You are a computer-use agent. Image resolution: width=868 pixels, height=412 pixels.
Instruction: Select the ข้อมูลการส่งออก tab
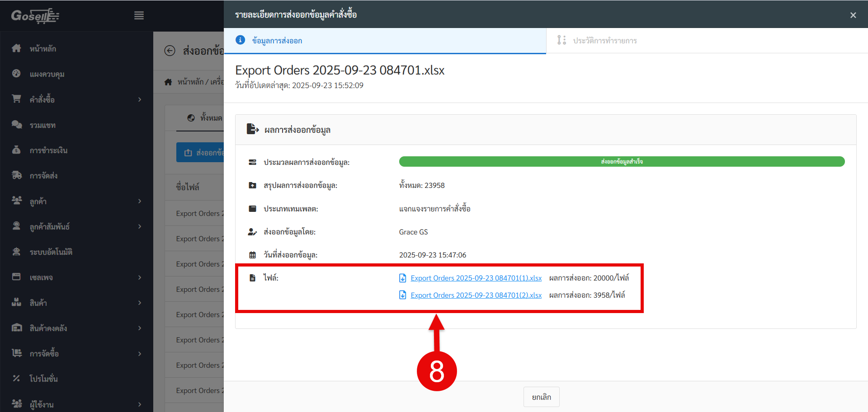[277, 41]
